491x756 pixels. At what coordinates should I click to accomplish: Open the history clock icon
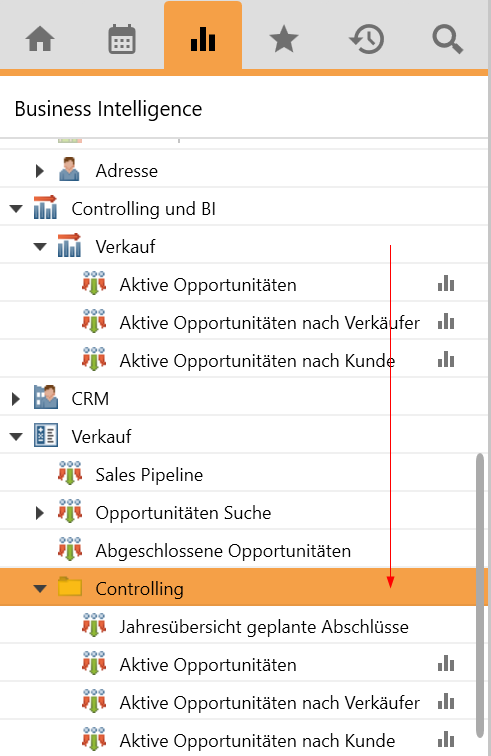(366, 39)
